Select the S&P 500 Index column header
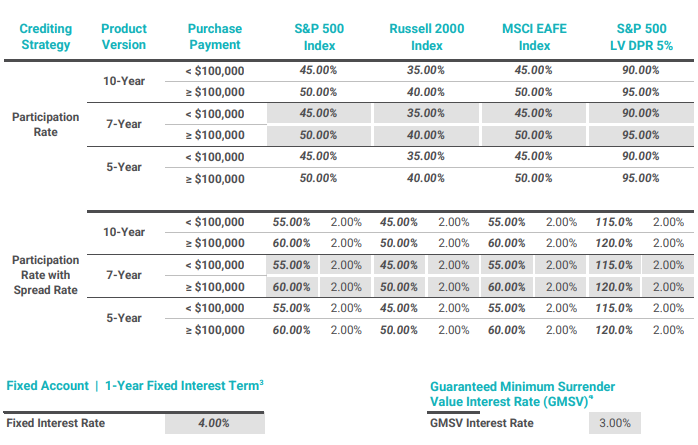The height and width of the screenshot is (445, 698). pyautogui.click(x=319, y=37)
